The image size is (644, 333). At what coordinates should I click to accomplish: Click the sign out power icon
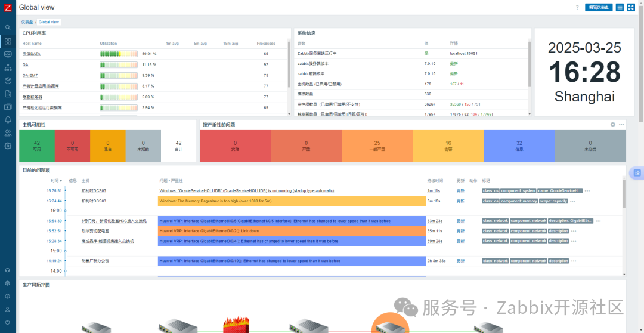click(x=8, y=322)
